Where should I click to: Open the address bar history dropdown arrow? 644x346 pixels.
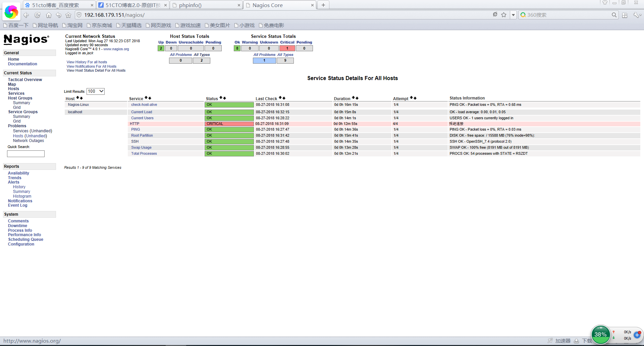point(513,15)
